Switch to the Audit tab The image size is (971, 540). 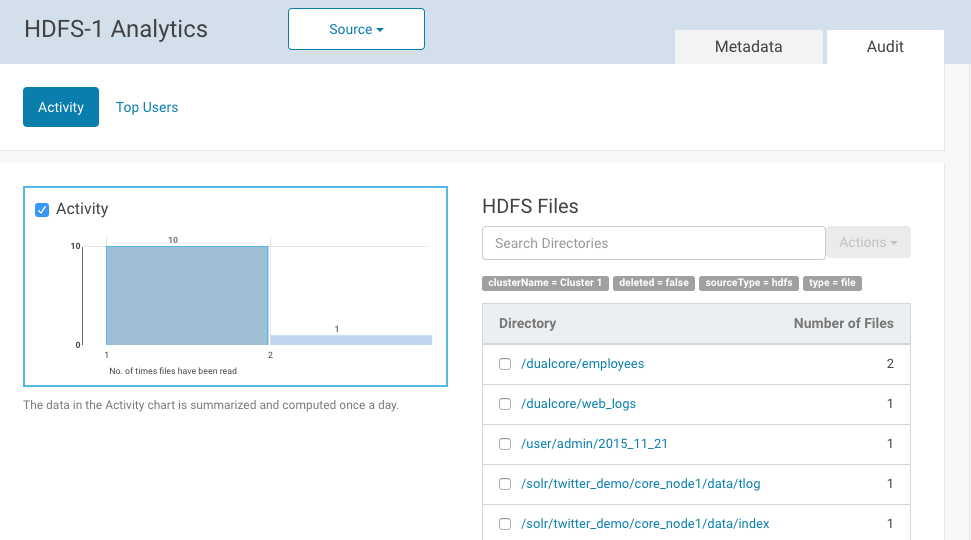click(x=885, y=47)
